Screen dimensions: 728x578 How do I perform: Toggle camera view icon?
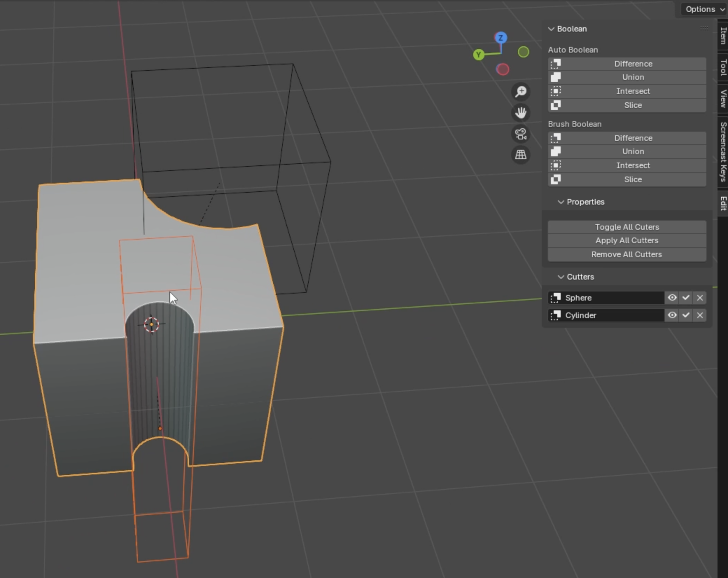pos(521,134)
